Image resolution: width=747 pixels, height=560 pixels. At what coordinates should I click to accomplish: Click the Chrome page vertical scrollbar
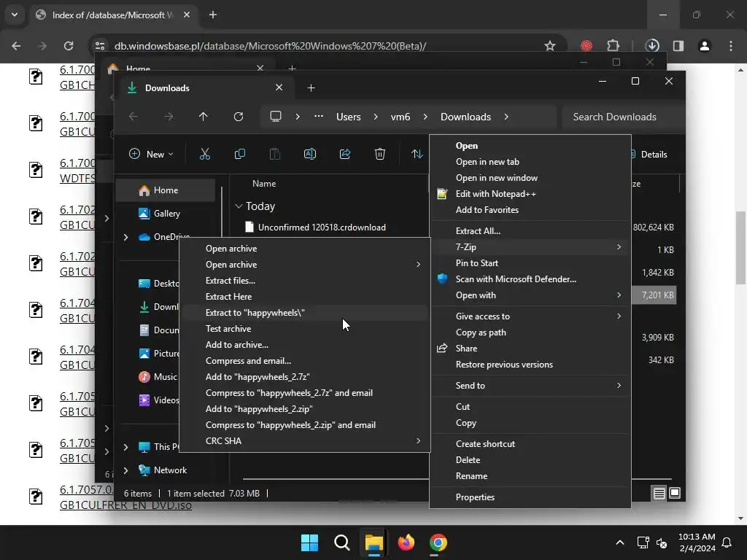click(x=740, y=248)
